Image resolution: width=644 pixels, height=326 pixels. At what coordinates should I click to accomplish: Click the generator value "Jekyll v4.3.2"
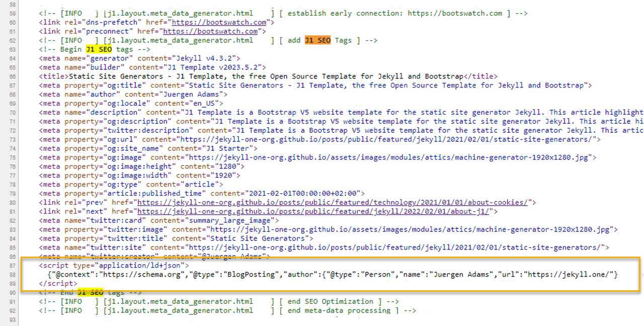pyautogui.click(x=206, y=58)
